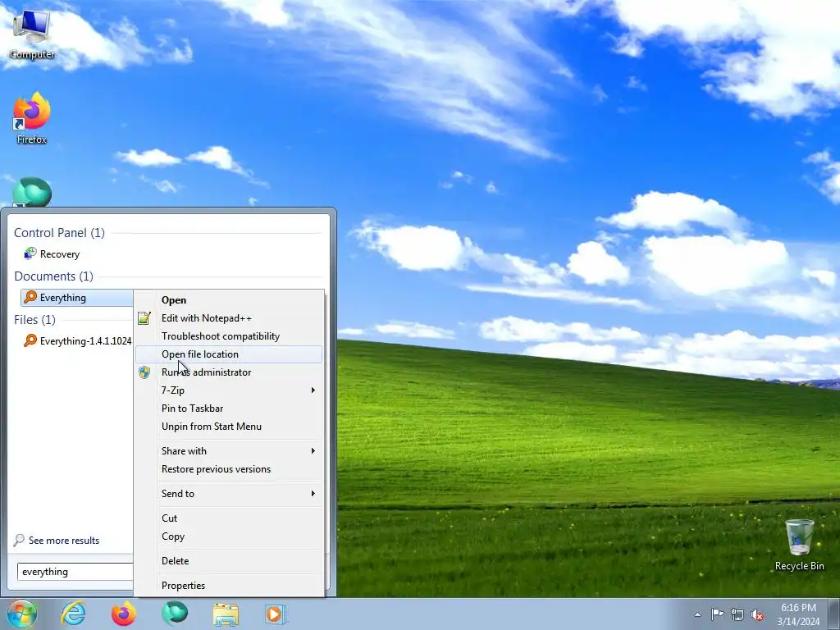Choose Cut in the context menu
The image size is (840, 630).
coord(229,518)
